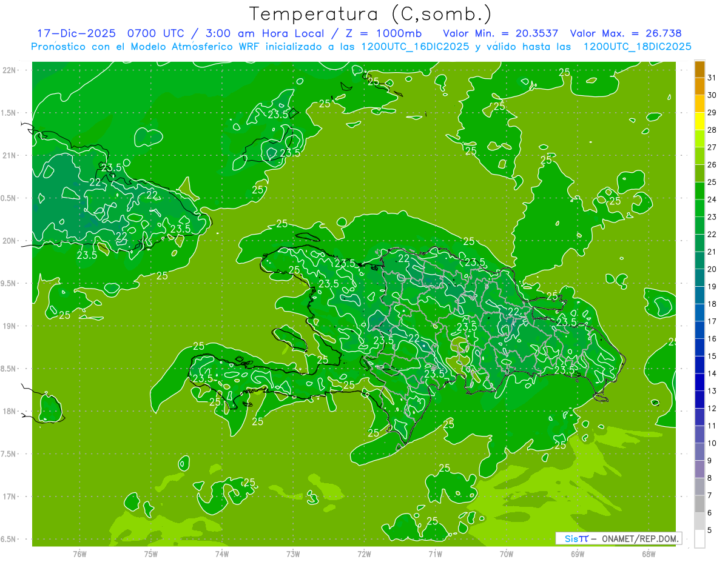Click the "Valor Max. = 26.738" value
Screen dimensions: 728x562
click(x=625, y=33)
